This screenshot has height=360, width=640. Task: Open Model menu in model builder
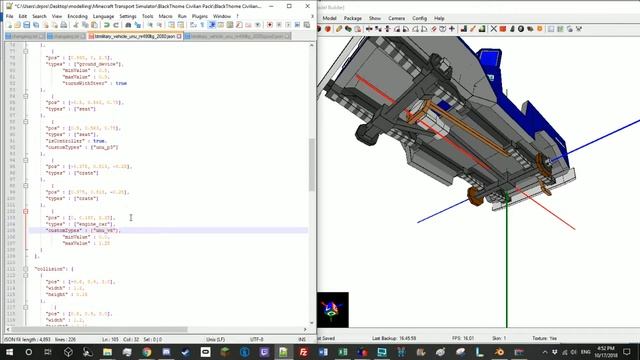click(x=329, y=18)
